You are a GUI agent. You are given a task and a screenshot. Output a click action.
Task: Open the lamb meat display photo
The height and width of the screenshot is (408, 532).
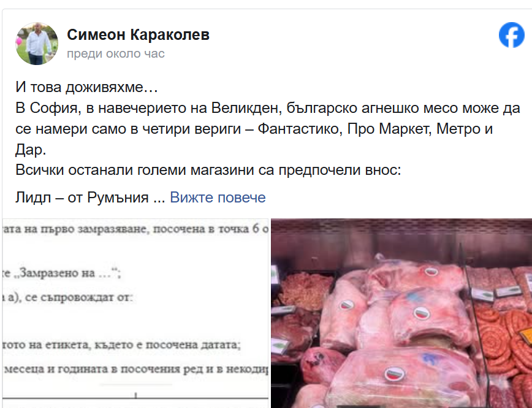click(x=401, y=314)
